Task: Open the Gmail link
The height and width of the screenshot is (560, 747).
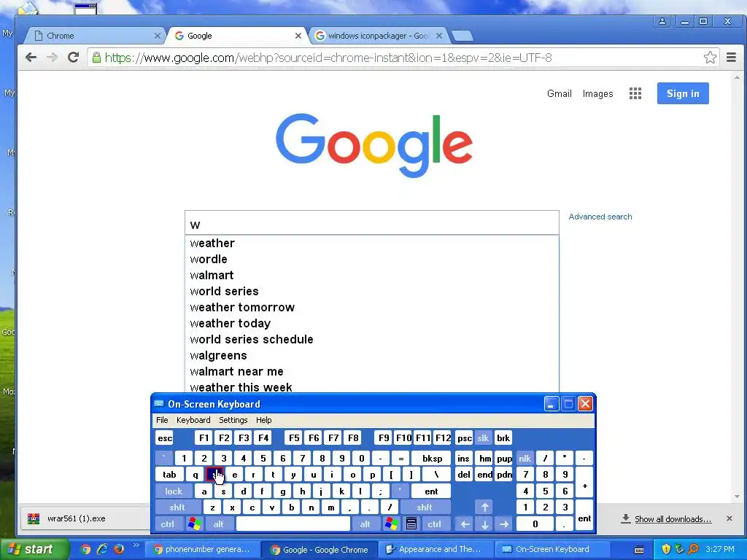Action: (559, 93)
